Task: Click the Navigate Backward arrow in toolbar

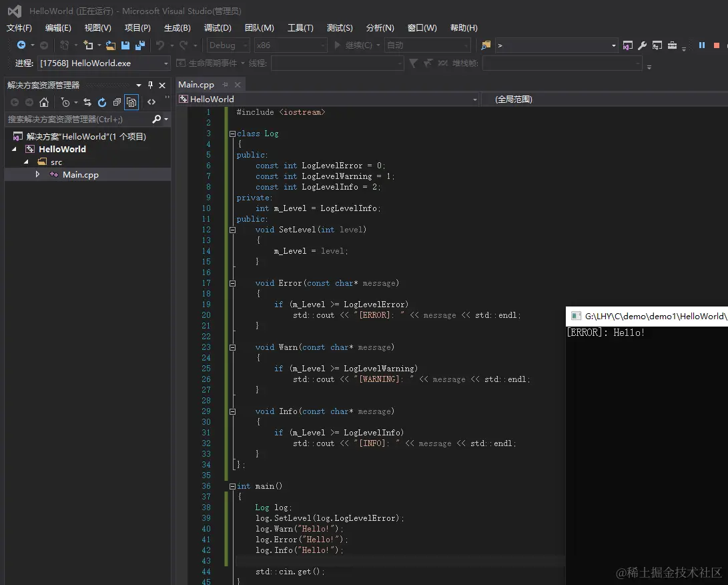Action: [x=21, y=45]
